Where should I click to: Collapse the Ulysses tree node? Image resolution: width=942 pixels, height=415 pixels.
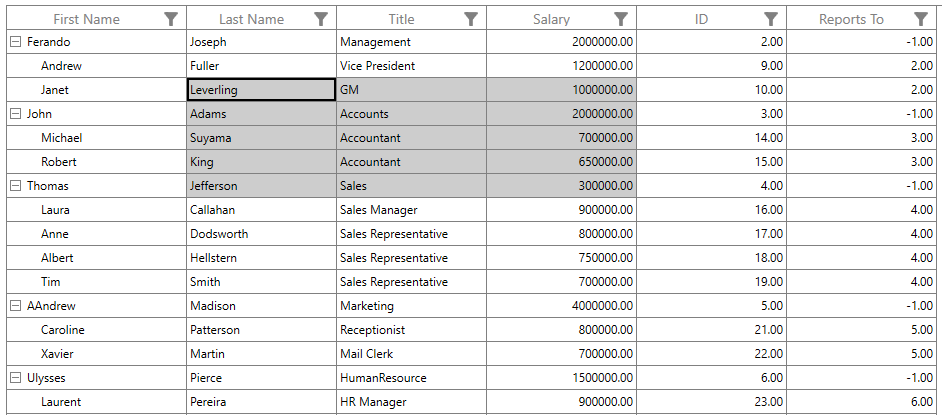pyautogui.click(x=16, y=378)
